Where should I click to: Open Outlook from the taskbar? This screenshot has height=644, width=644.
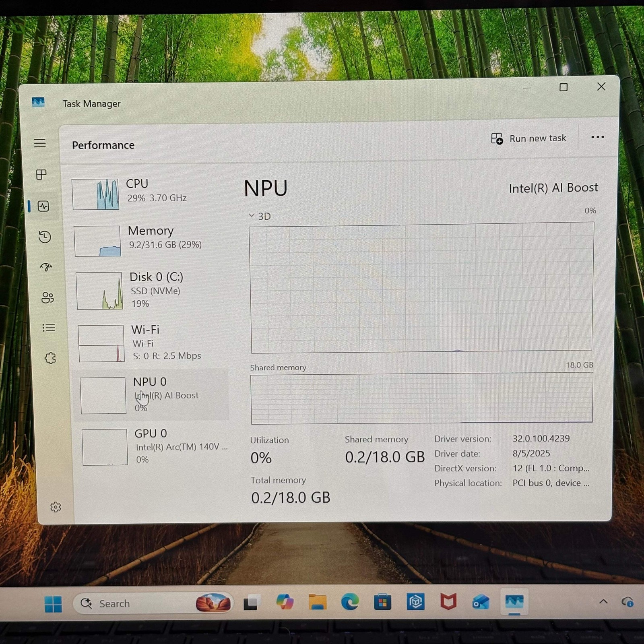(481, 602)
